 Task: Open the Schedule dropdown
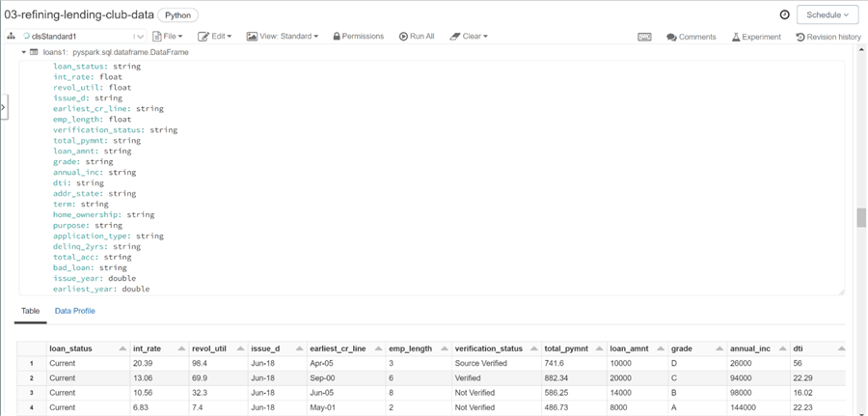[x=827, y=14]
